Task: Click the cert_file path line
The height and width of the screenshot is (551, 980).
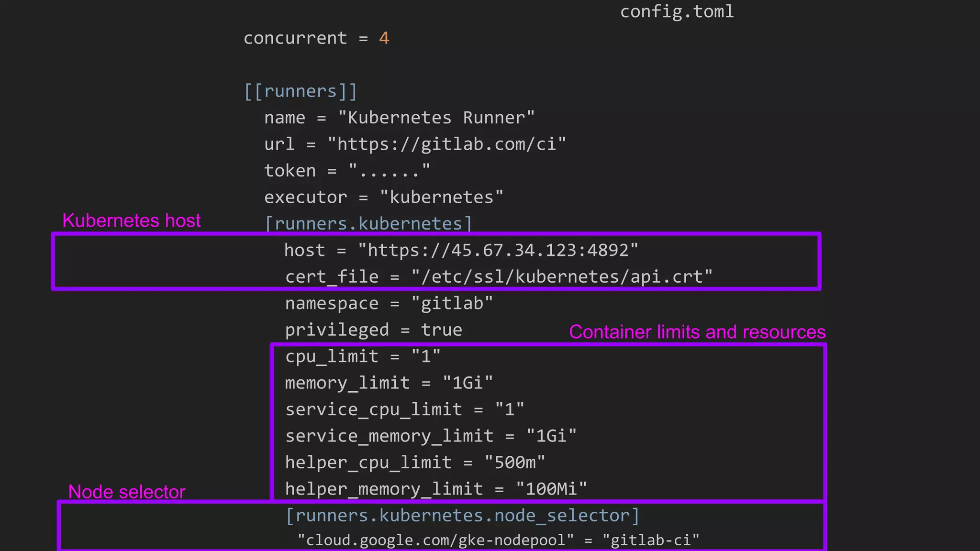Action: click(499, 276)
